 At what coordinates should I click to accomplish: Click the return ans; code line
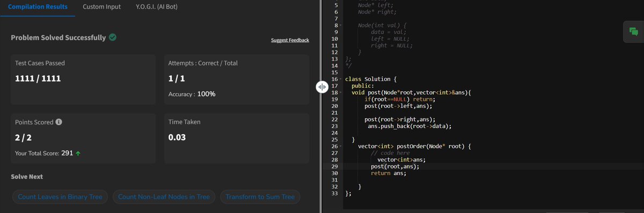pyautogui.click(x=389, y=173)
